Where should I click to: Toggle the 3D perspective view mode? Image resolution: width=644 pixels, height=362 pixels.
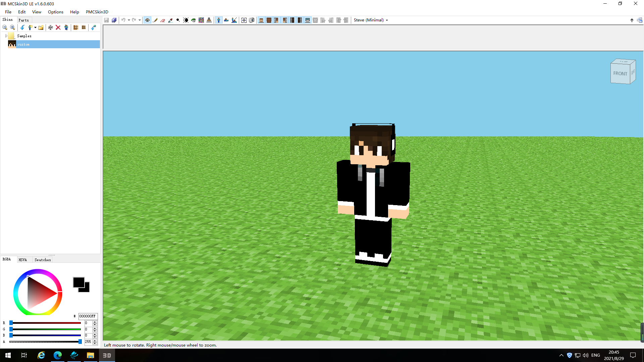pyautogui.click(x=219, y=20)
